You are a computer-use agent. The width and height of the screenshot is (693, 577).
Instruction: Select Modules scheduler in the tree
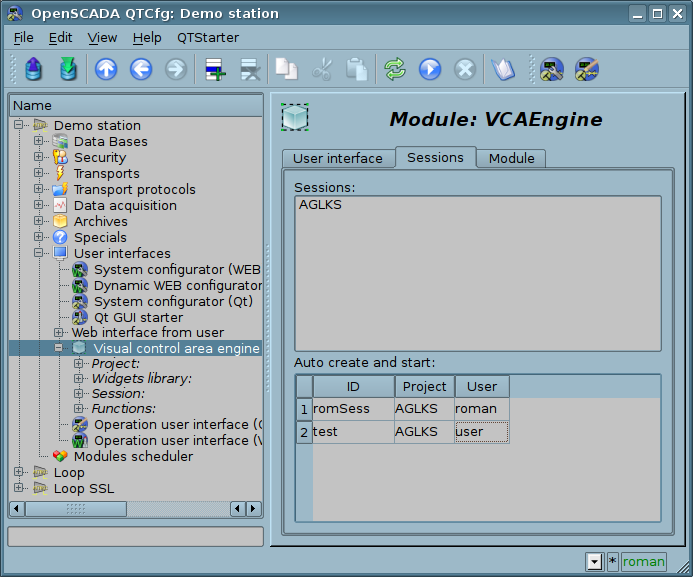tap(133, 457)
